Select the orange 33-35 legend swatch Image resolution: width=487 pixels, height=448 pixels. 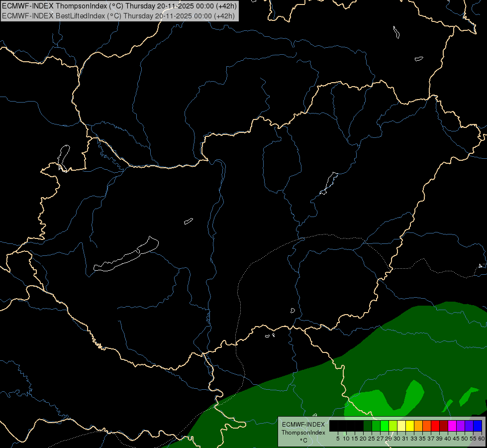(x=418, y=426)
